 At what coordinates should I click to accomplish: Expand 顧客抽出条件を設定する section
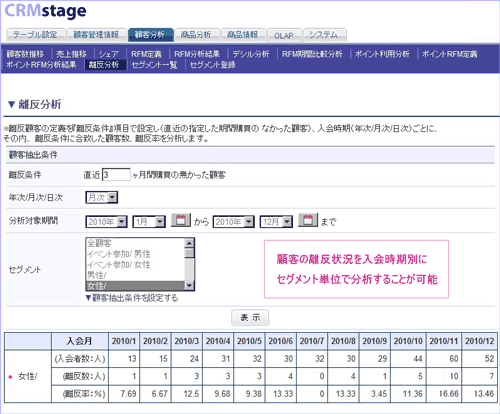tap(132, 298)
